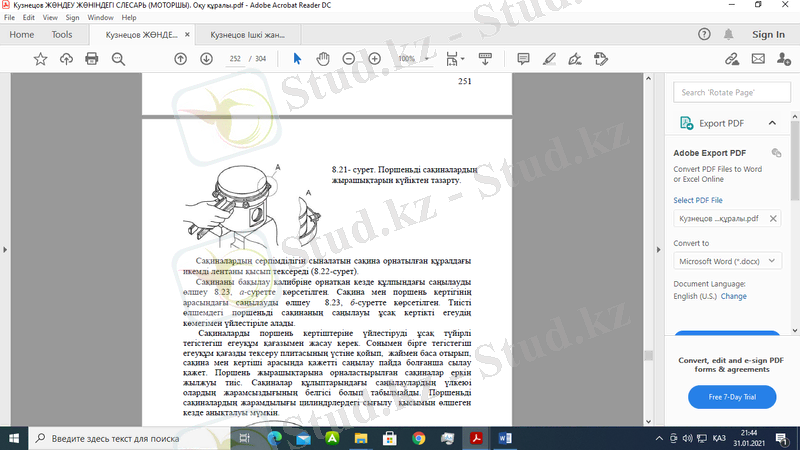This screenshot has width=800, height=450.
Task: Click the Change document language link
Action: [x=733, y=296]
